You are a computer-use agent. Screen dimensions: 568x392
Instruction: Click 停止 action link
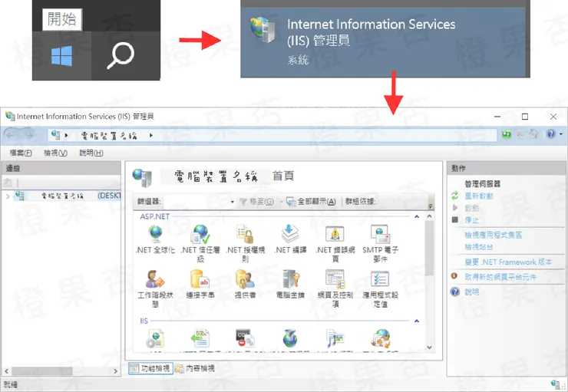[471, 219]
